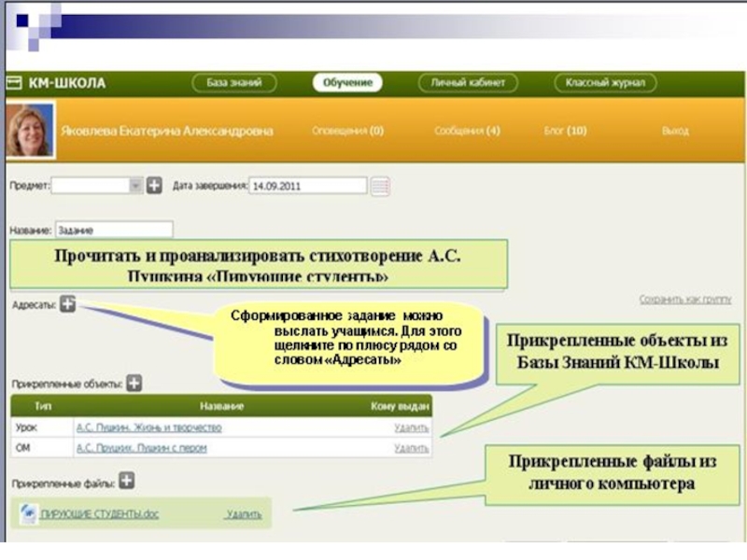Viewport: 747px width, 560px height.
Task: Click the Дата завершения date field
Action: click(307, 186)
